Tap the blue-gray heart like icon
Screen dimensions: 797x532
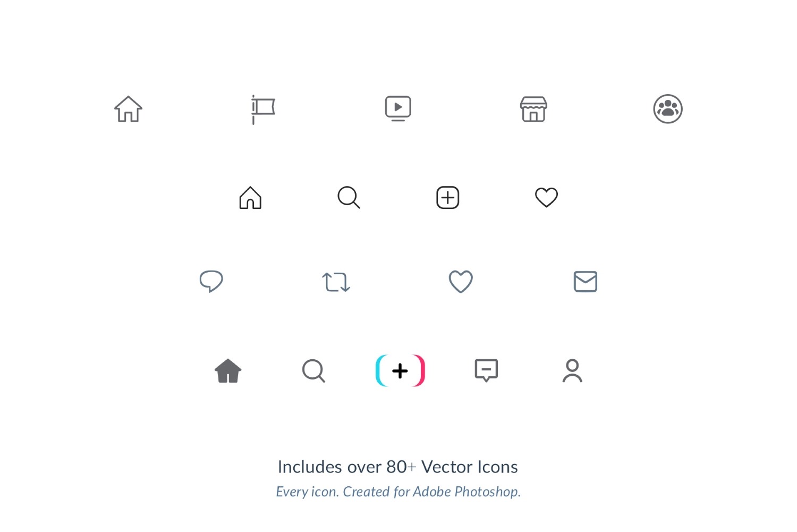[x=461, y=282]
